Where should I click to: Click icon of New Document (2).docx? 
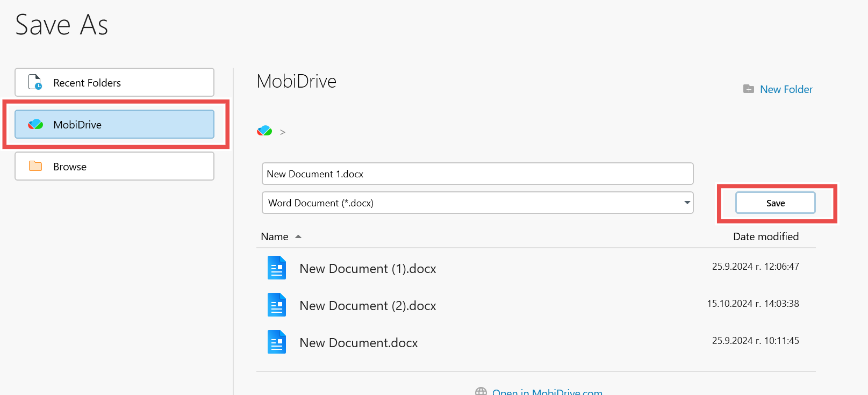pyautogui.click(x=277, y=305)
